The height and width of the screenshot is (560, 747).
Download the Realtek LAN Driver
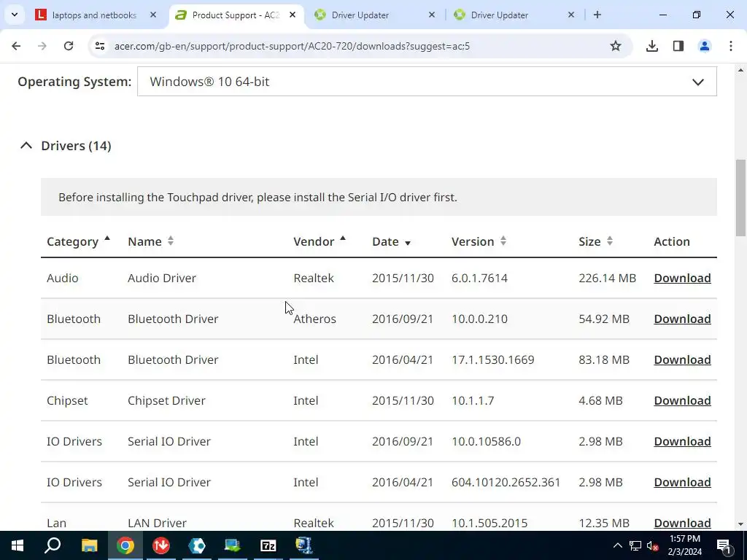click(682, 523)
